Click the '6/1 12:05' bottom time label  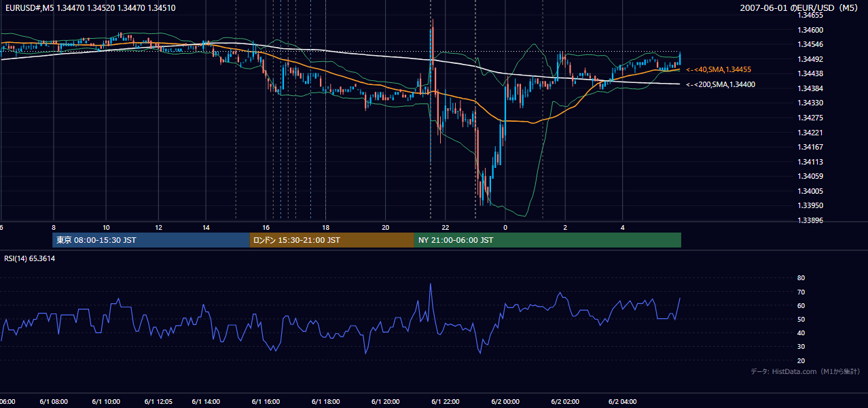pyautogui.click(x=158, y=402)
